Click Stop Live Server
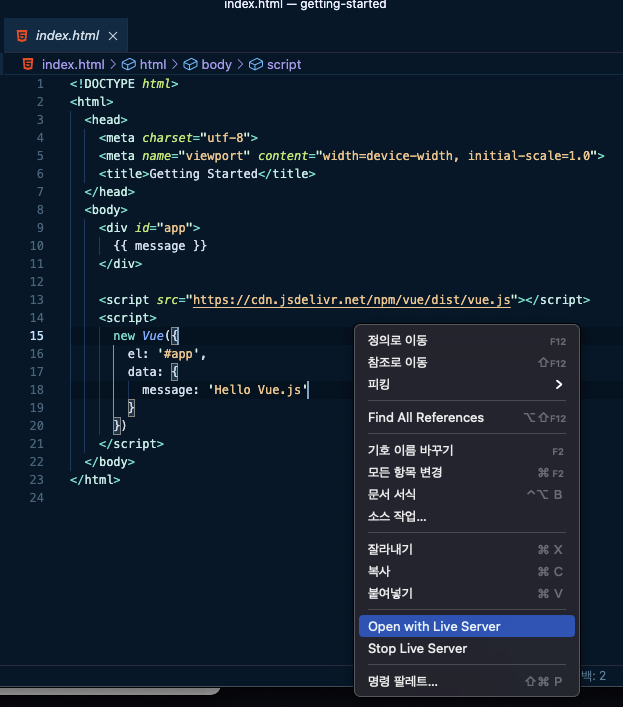Screen dimensions: 623x707 (467, 648)
